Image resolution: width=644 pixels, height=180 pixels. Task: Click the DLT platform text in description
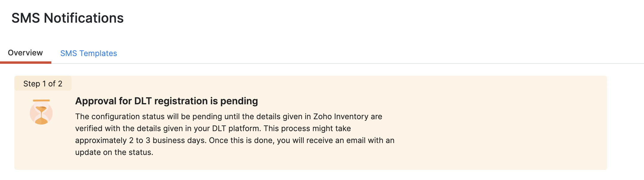coord(236,128)
